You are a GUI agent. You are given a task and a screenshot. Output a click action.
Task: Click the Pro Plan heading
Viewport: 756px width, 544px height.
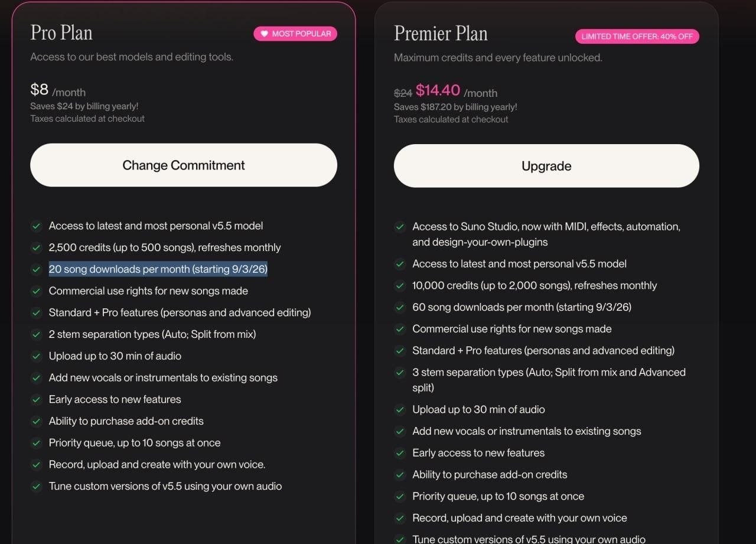point(61,32)
